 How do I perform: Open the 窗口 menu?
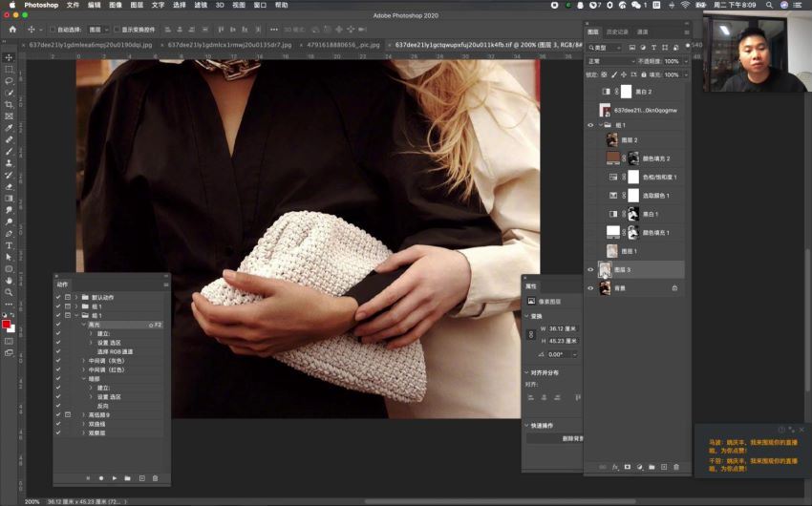260,5
